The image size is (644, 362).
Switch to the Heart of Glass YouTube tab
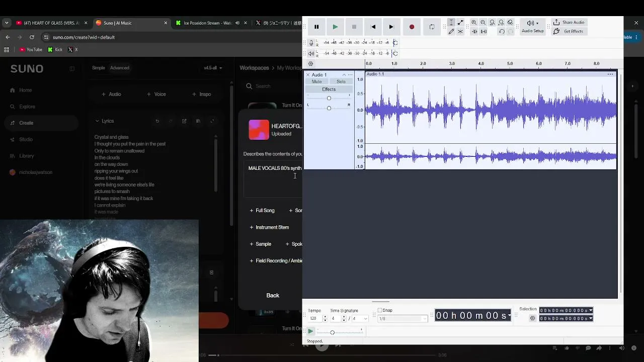coord(52,23)
